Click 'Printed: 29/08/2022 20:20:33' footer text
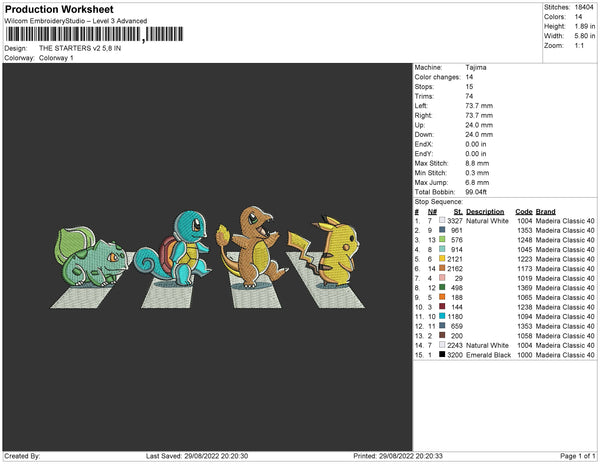The height and width of the screenshot is (464, 600). (x=398, y=456)
